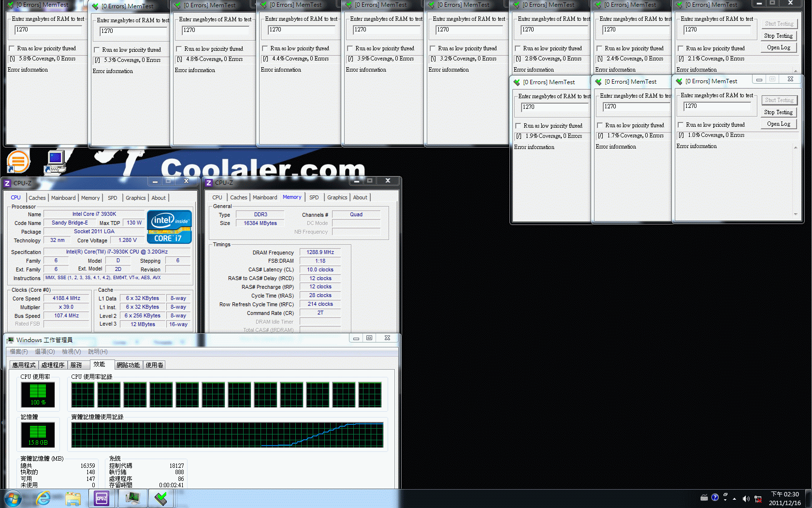The image size is (812, 508).
Task: Enable low priority thread in 1.0% Coverage window
Action: click(681, 125)
